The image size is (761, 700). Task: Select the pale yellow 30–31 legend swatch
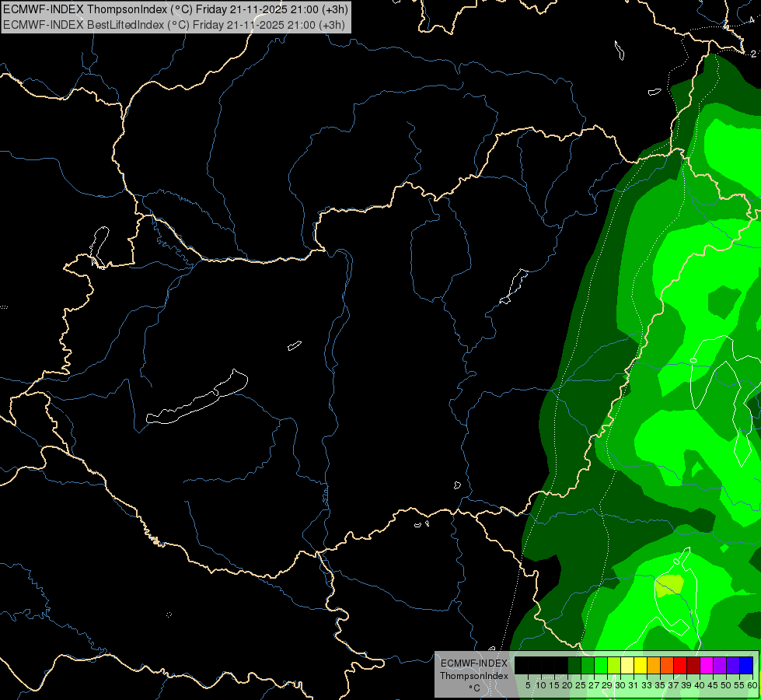point(627,666)
